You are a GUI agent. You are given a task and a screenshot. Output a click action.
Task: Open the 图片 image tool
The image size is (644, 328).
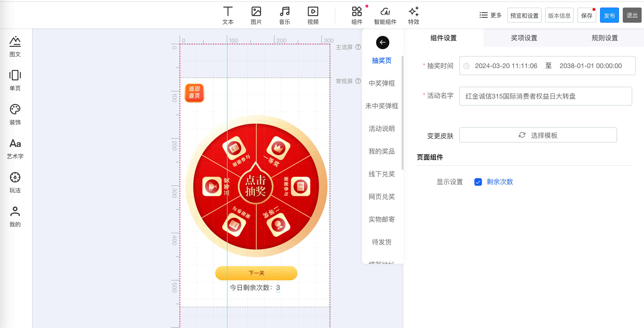pyautogui.click(x=256, y=16)
